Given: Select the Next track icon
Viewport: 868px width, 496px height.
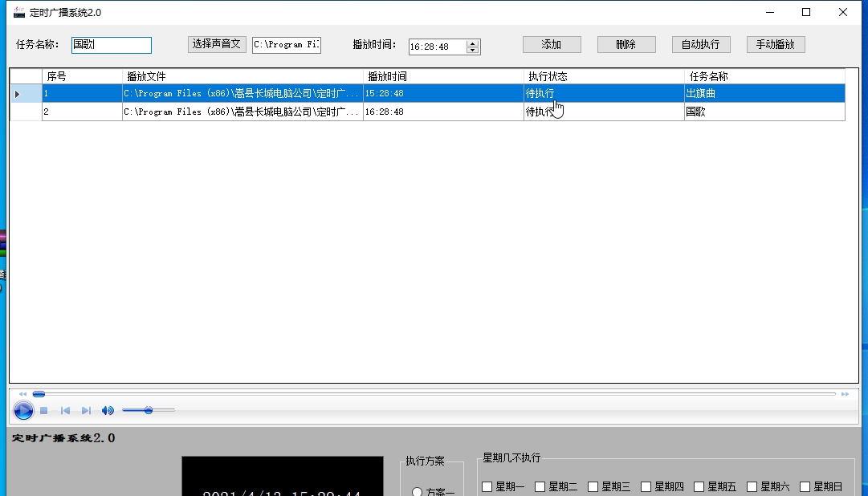Looking at the screenshot, I should tap(85, 410).
